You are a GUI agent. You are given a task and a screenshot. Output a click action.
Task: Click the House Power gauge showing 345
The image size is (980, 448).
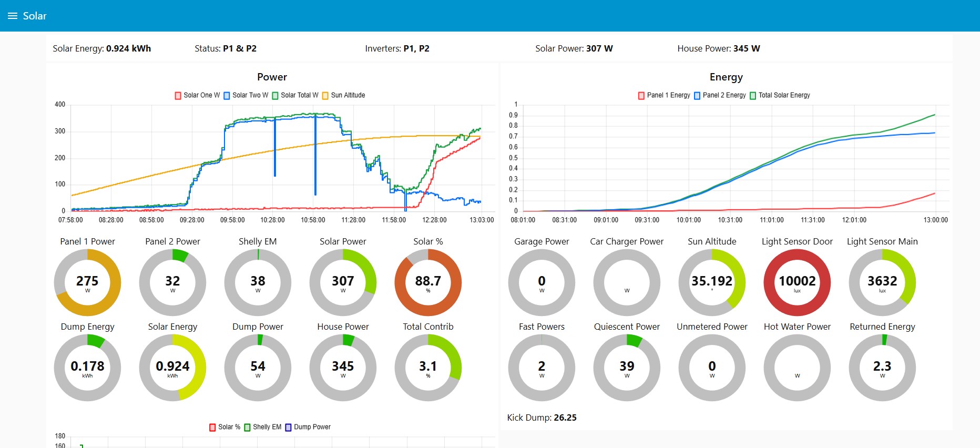click(343, 368)
